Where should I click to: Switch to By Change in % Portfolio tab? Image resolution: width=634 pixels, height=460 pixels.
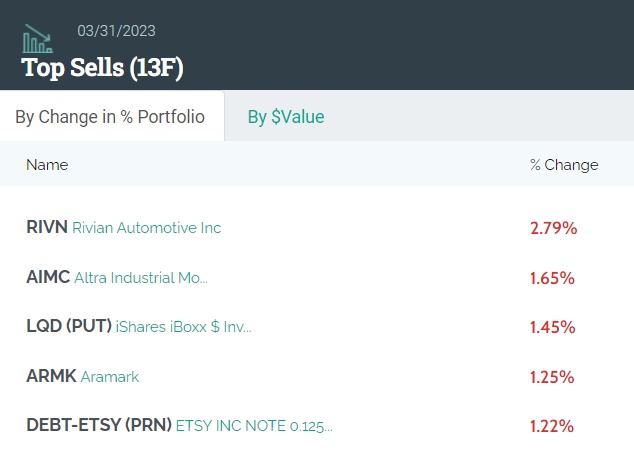click(x=110, y=117)
